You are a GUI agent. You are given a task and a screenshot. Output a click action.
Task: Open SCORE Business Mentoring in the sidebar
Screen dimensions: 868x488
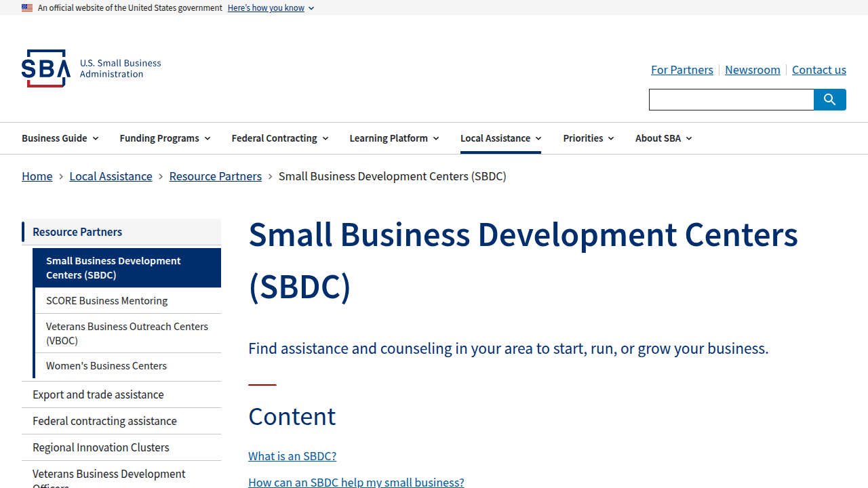pos(106,300)
